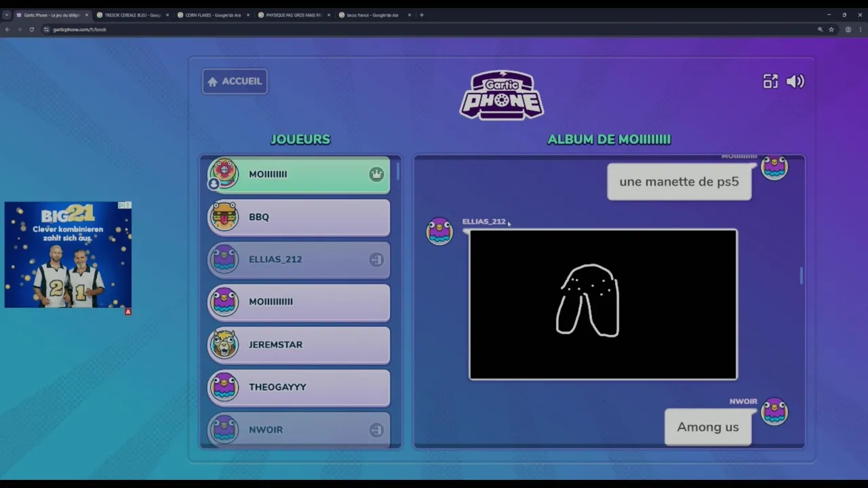Screen dimensions: 868x488
Task: Select the JEREMSTAR player row
Action: 299,344
